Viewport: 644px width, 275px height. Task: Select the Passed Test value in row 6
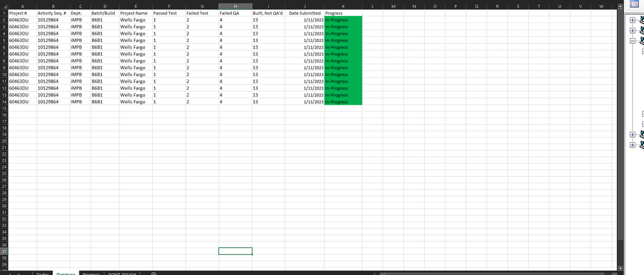(169, 47)
